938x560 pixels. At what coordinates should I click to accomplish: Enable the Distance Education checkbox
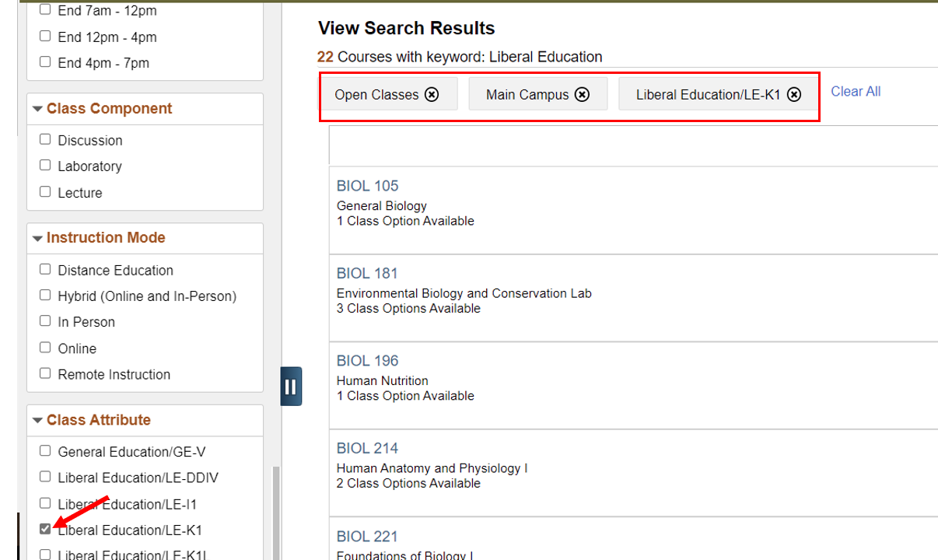click(x=45, y=270)
